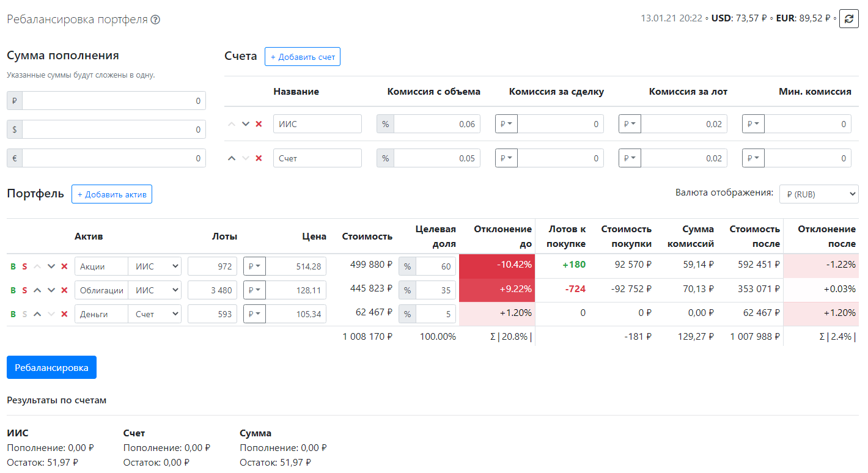Toggle sell (S) for the Облигации row
868x473 pixels.
[24, 290]
